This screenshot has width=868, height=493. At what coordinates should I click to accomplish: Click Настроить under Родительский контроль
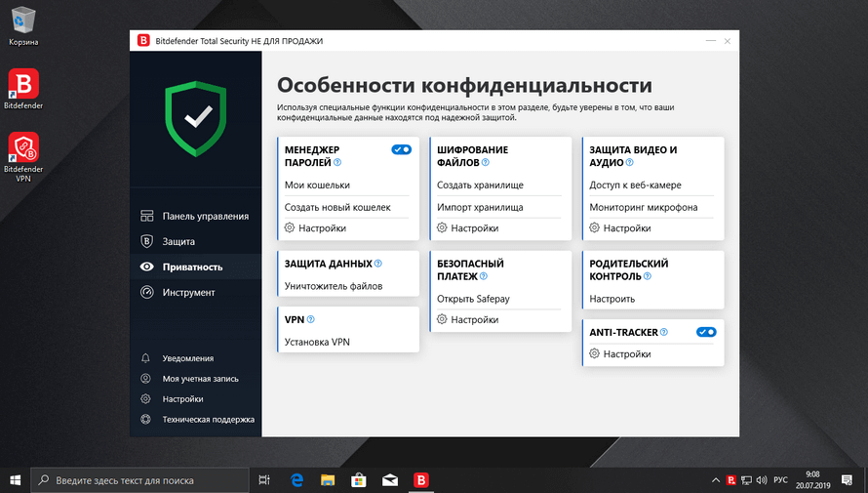612,299
